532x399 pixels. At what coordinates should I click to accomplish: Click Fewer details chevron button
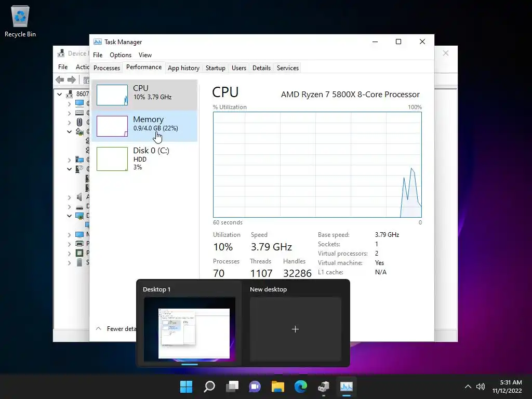tap(98, 328)
